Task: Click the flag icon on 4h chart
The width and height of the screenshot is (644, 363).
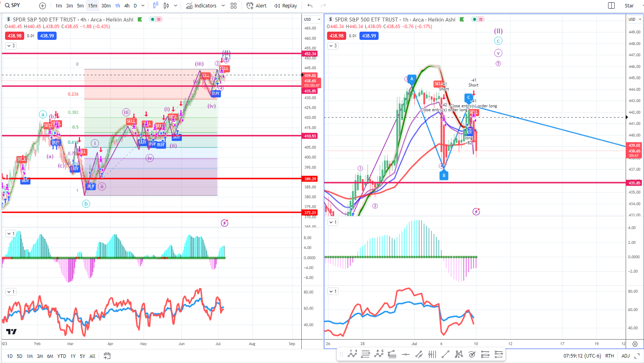Action: (140, 20)
